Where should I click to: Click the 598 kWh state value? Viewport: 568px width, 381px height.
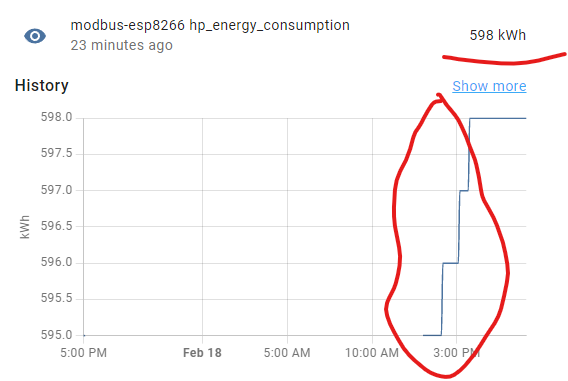[x=498, y=35]
